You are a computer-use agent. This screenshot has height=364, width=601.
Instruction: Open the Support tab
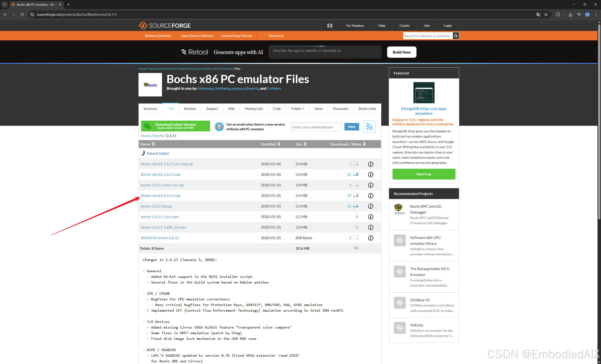click(212, 109)
